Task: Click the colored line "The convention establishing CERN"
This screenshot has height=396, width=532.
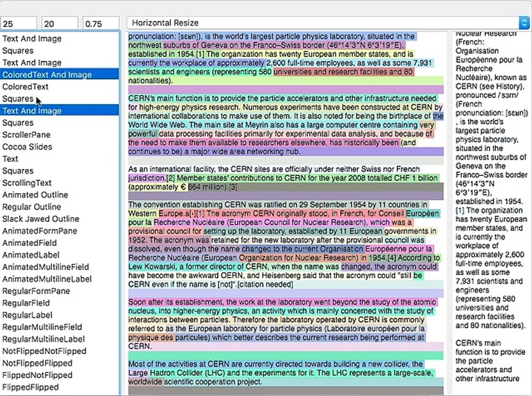Action: pos(278,205)
